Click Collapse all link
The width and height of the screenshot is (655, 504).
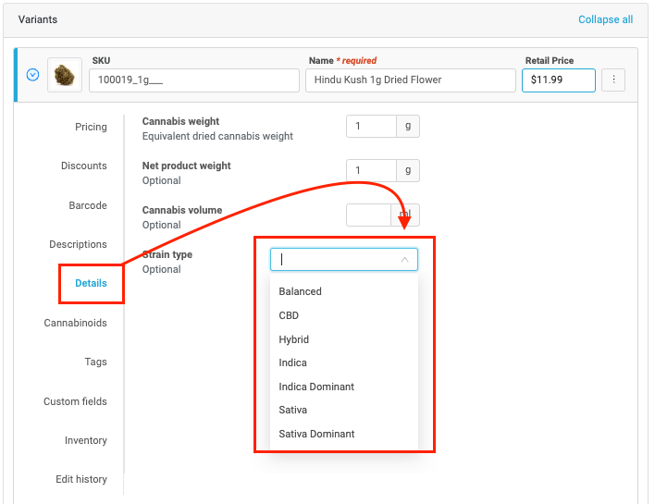pos(605,19)
